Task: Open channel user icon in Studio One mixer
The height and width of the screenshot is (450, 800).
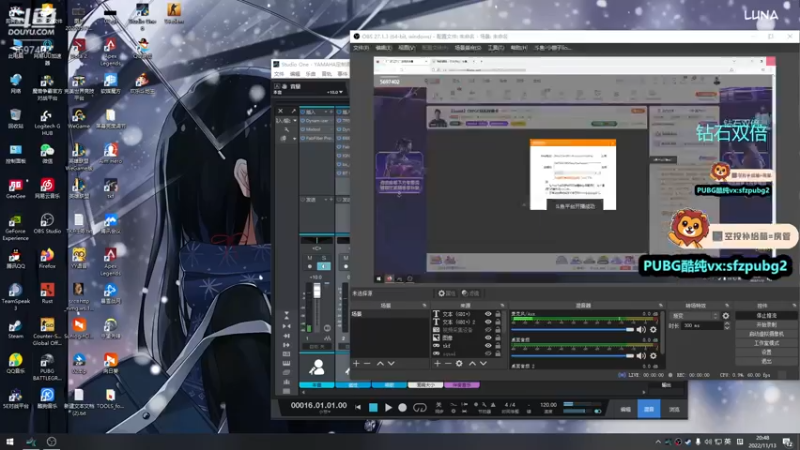Action: [317, 367]
